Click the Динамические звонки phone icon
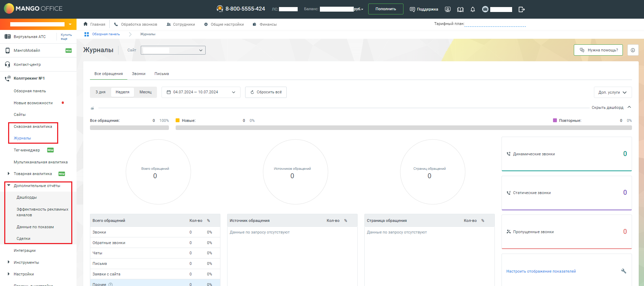This screenshot has height=286, width=644. coord(509,154)
